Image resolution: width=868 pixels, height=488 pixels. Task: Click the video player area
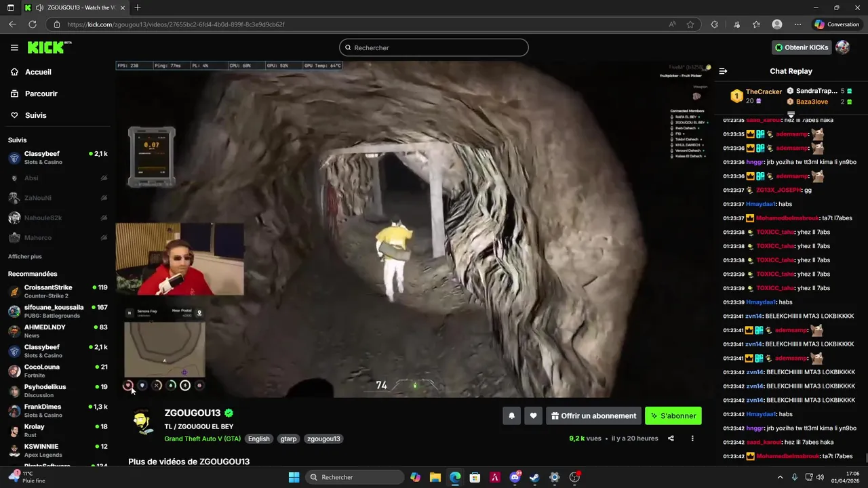coord(414,229)
